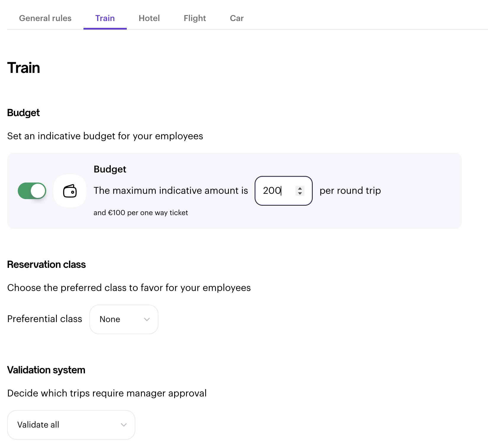Screen dimensions: 488x448
Task: Open the Preferential class dropdown
Action: [124, 319]
